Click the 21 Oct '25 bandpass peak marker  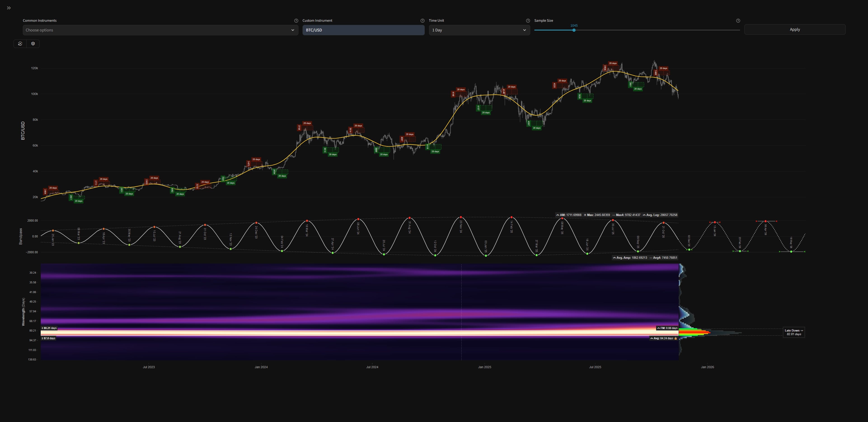[x=664, y=223]
